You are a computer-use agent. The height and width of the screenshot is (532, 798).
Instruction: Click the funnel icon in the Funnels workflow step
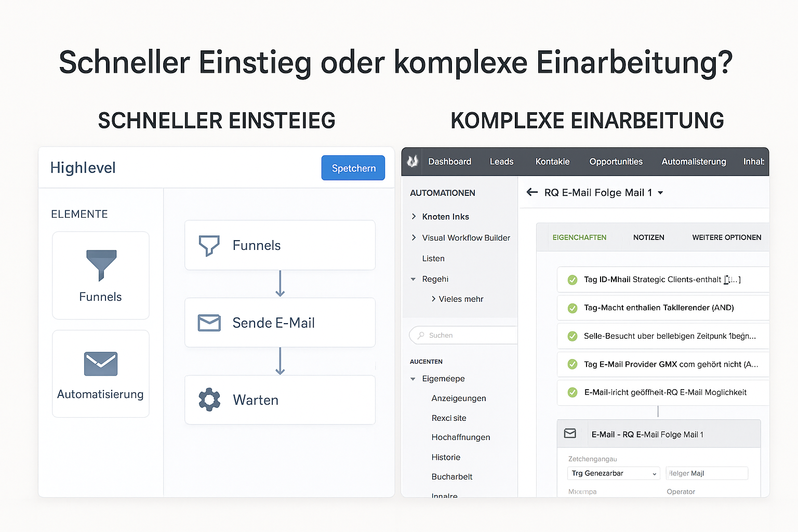click(x=209, y=245)
